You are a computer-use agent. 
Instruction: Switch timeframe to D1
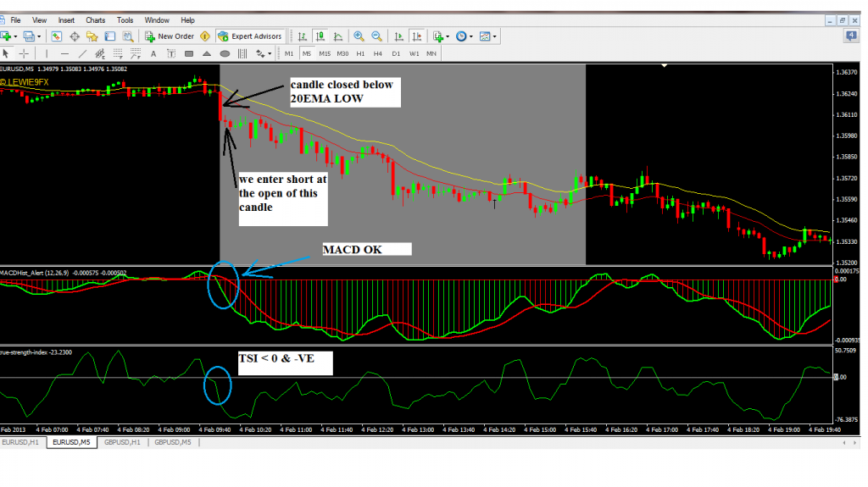click(396, 53)
